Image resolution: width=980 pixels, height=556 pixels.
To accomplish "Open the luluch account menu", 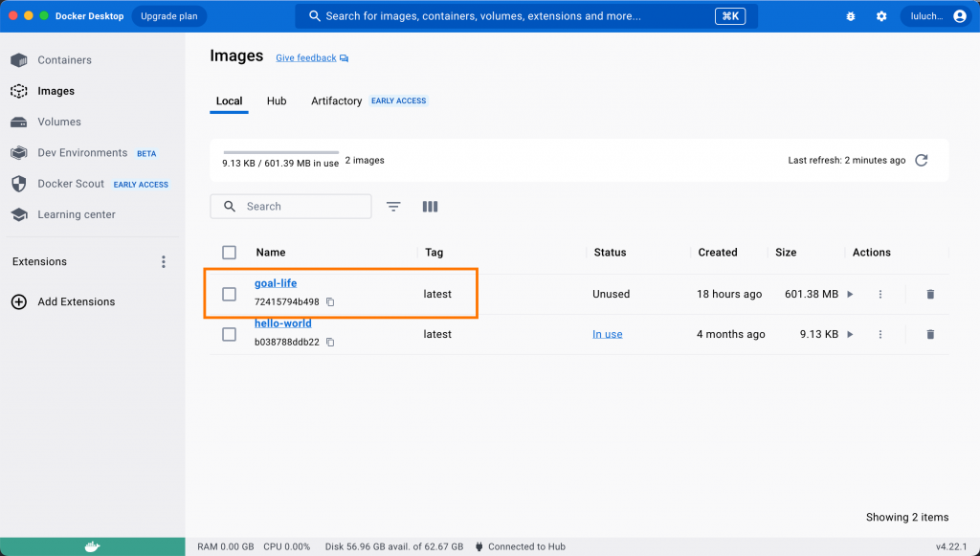I will (936, 16).
